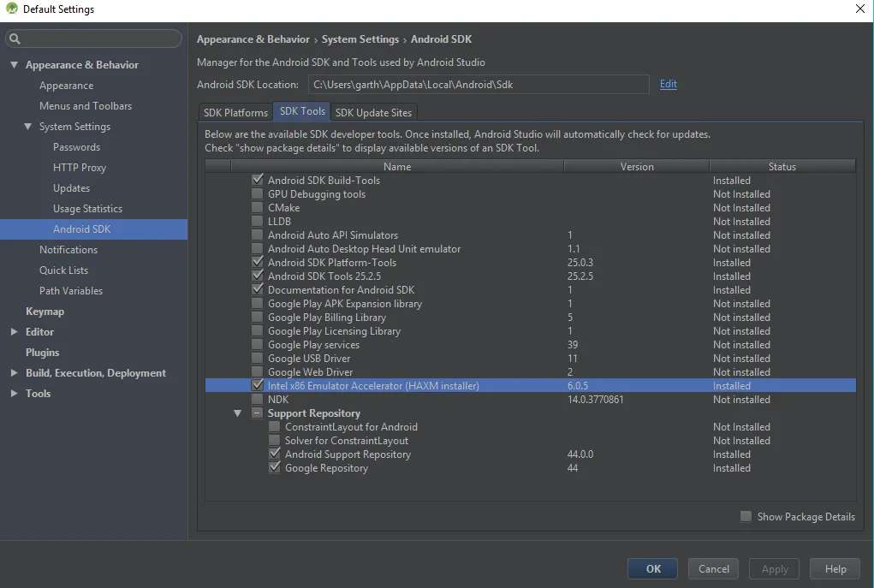Collapse Support Repository group arrow
This screenshot has height=588, width=874.
[x=238, y=413]
